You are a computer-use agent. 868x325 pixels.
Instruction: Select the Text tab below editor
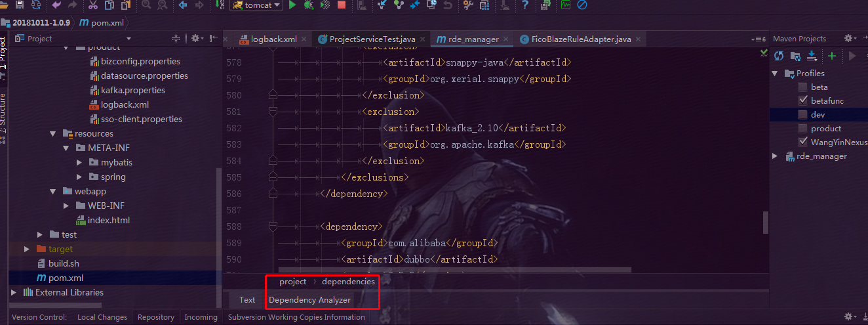pos(247,300)
